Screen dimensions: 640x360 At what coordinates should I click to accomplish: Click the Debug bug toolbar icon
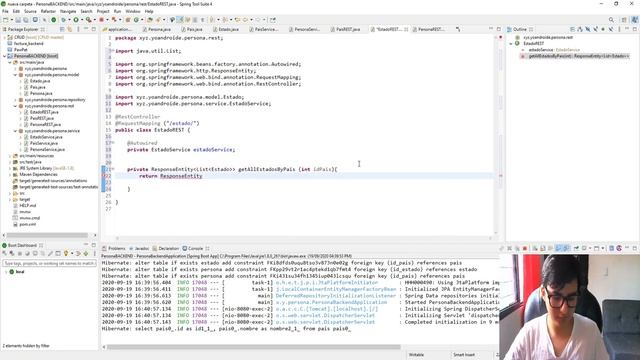tap(63, 20)
